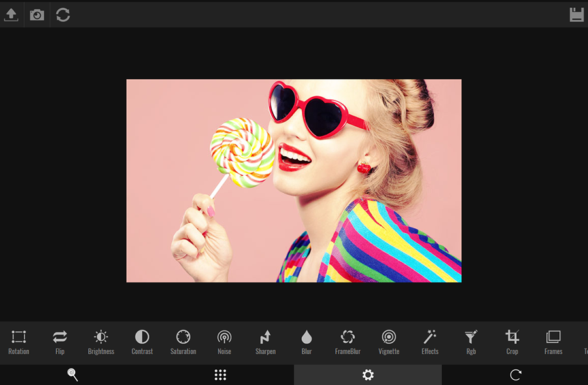Open the Blur tool
This screenshot has height=385, width=588.
click(x=306, y=340)
